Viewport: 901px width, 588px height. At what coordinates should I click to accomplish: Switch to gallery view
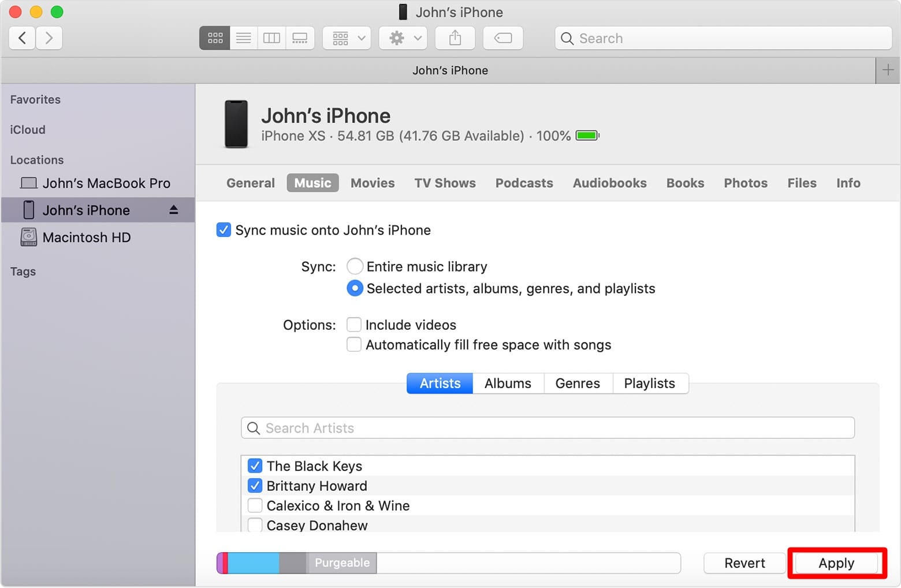pyautogui.click(x=300, y=38)
